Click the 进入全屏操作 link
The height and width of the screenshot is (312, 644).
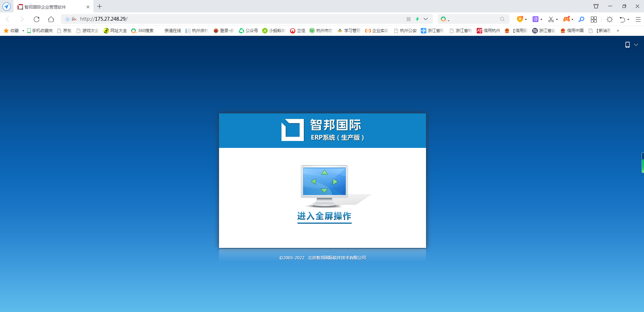[324, 216]
